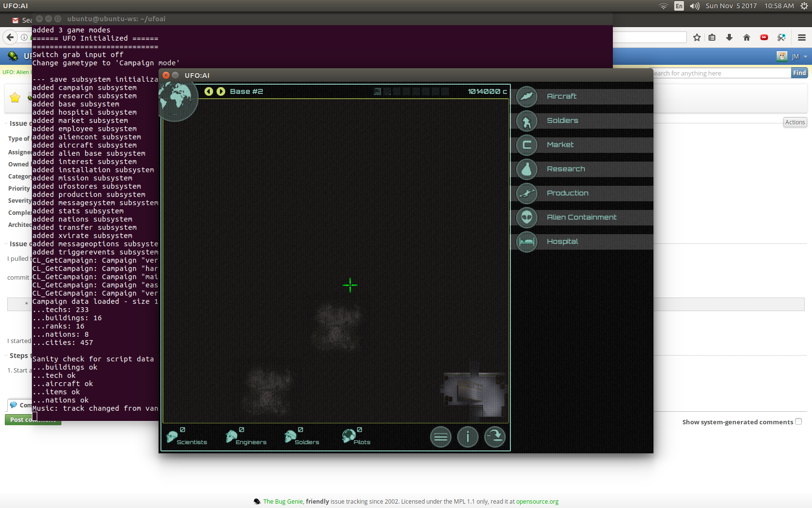This screenshot has height=508, width=812.
Task: Open the Actions button on issue page
Action: click(x=795, y=122)
